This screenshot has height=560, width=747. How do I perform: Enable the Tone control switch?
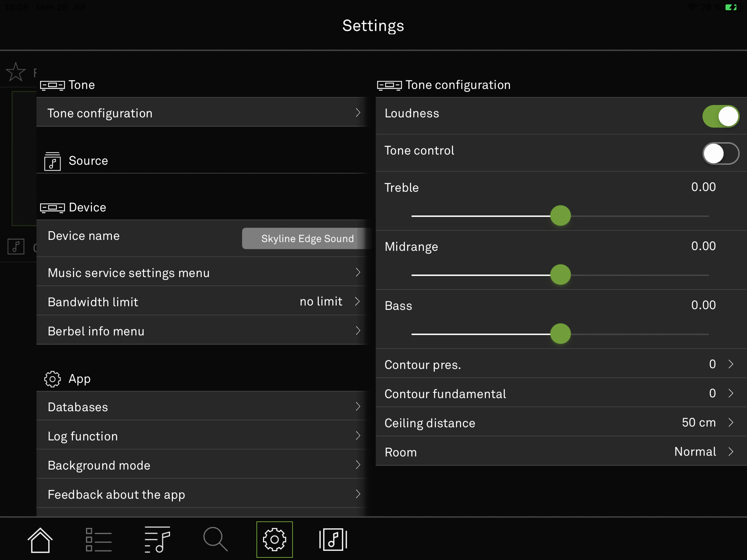tap(721, 153)
